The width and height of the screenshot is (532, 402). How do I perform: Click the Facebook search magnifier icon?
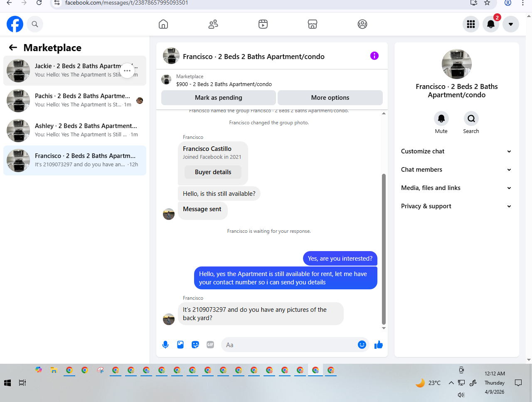35,24
